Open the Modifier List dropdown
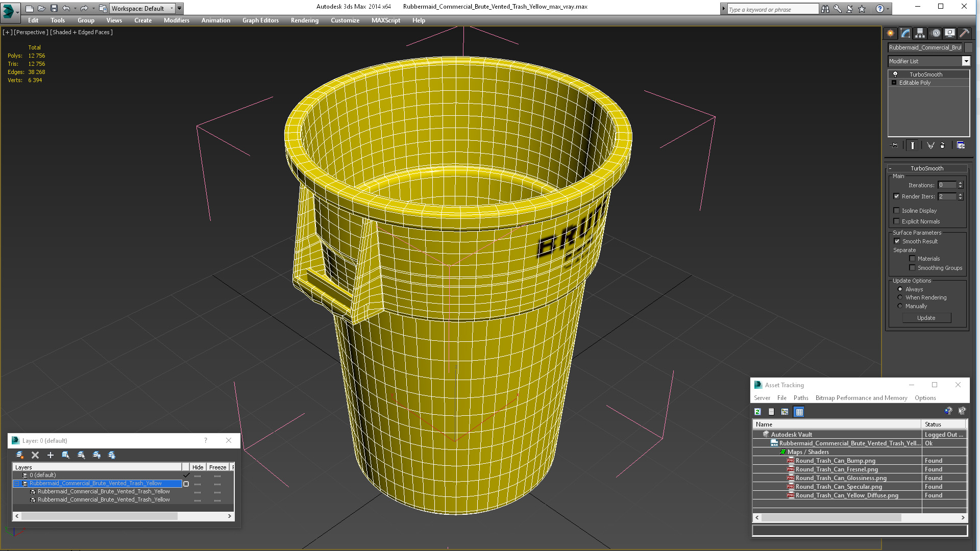 pos(966,61)
